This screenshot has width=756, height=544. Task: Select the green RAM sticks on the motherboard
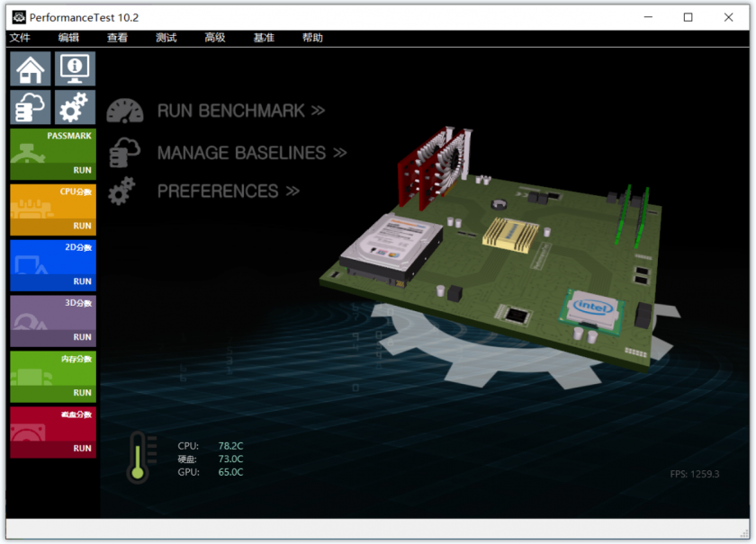click(x=634, y=216)
